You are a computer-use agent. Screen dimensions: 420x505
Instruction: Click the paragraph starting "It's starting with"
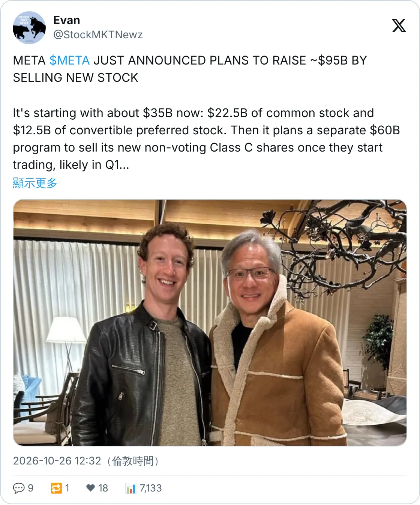click(206, 139)
